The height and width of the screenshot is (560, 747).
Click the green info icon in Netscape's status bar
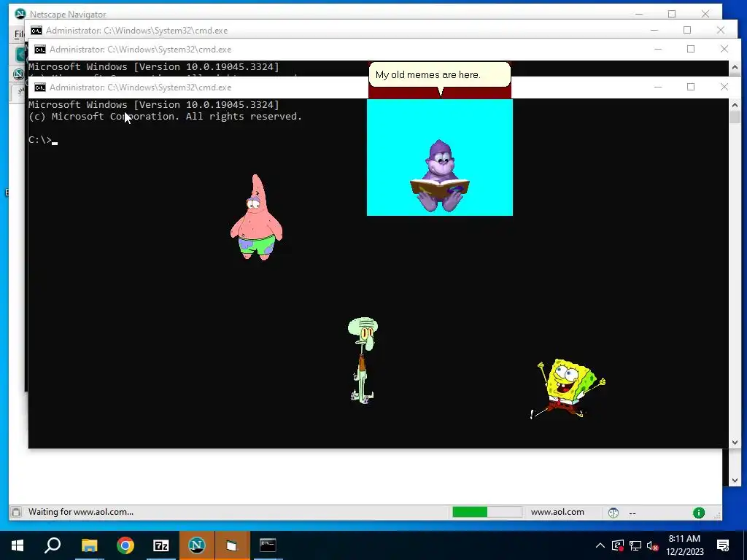[698, 513]
